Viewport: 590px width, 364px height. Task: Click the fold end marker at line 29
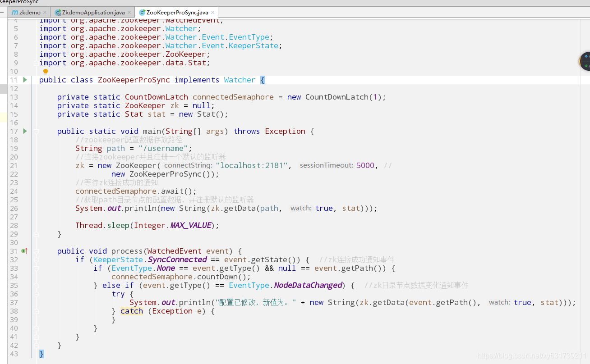click(36, 234)
